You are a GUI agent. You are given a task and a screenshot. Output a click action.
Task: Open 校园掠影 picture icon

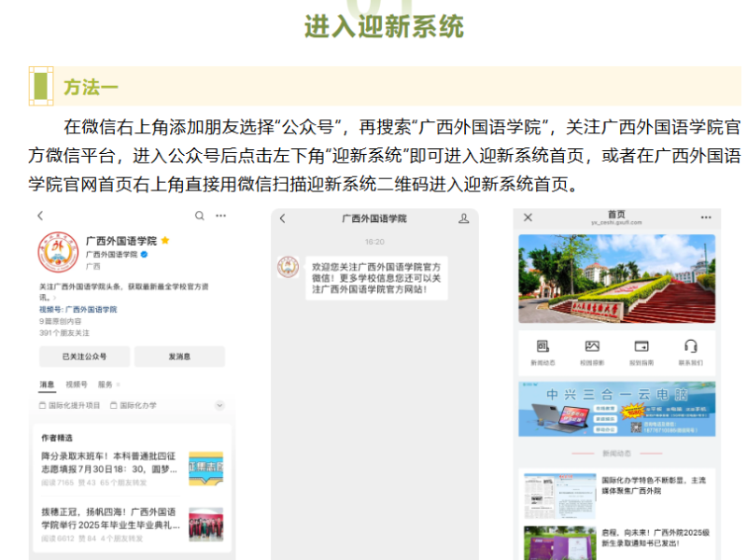coord(592,353)
